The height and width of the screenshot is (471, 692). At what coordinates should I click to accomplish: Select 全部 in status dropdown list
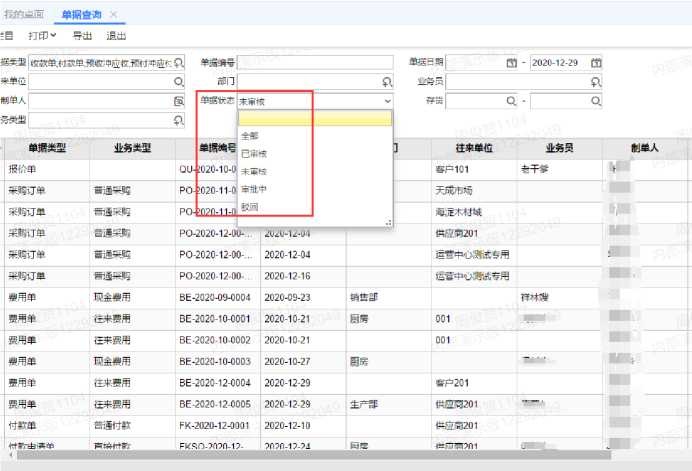(x=250, y=136)
